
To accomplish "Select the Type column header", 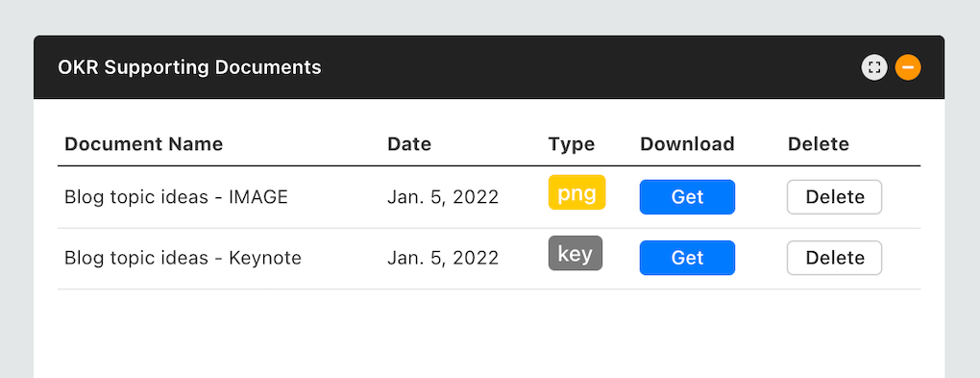I will (572, 144).
